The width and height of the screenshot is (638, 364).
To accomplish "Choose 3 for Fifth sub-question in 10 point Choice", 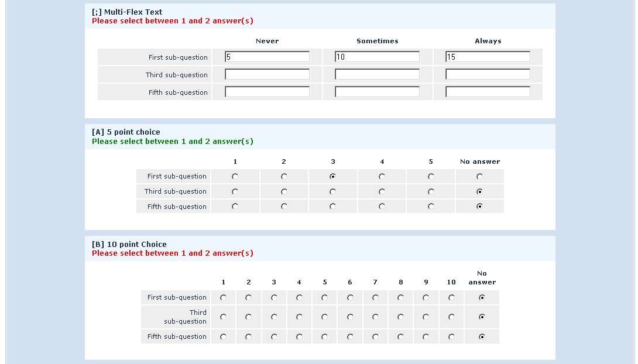I will 274,336.
